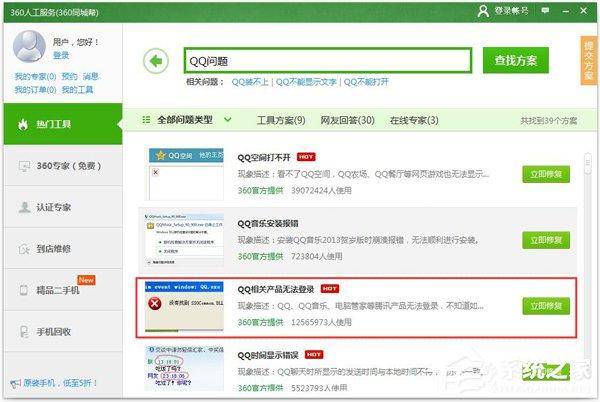Click related question QQ装不上
600x402 pixels.
click(x=250, y=82)
